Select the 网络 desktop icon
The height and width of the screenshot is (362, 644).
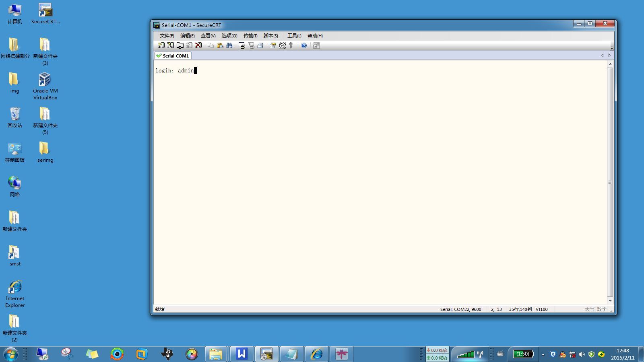pos(15,187)
